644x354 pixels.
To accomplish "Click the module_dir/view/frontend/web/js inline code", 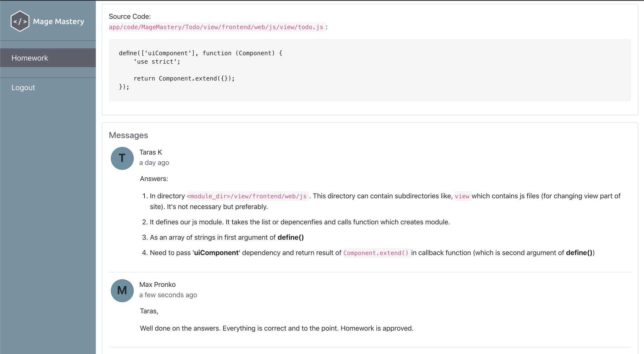I will (247, 196).
